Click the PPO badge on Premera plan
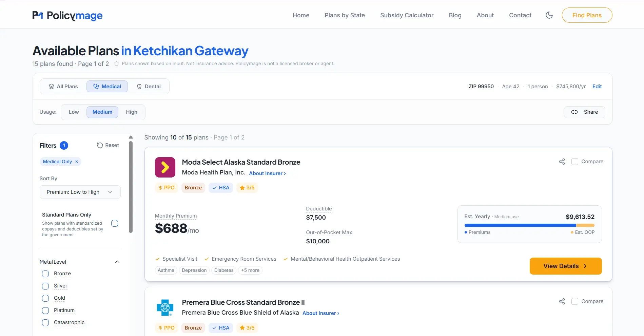 point(167,328)
